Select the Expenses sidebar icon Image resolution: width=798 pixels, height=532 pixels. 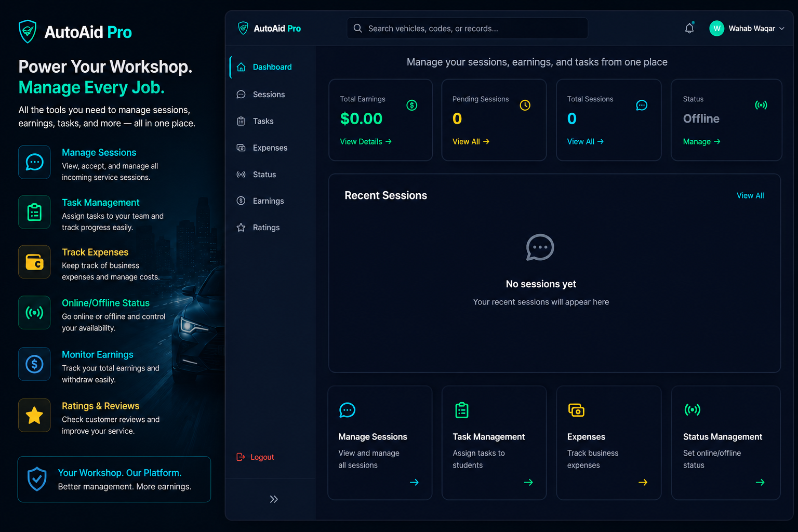241,148
